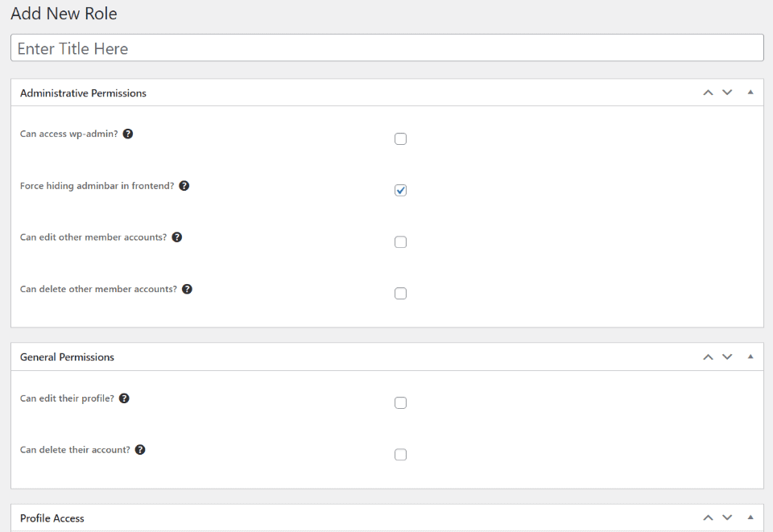Viewport: 773px width, 532px height.
Task: Enable 'Can edit their profile?' checkbox
Action: tap(400, 403)
